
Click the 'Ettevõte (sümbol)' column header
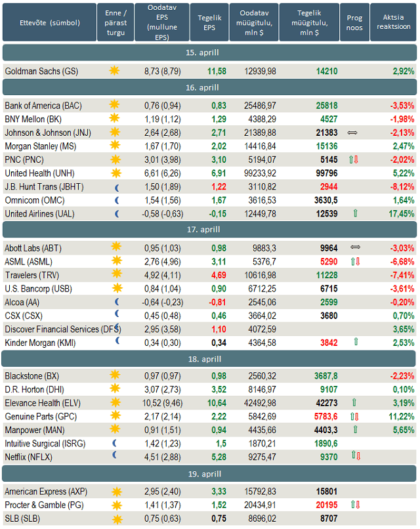[50, 22]
